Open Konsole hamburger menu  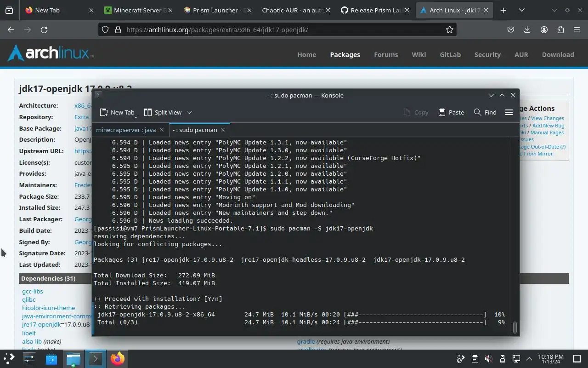click(x=509, y=112)
